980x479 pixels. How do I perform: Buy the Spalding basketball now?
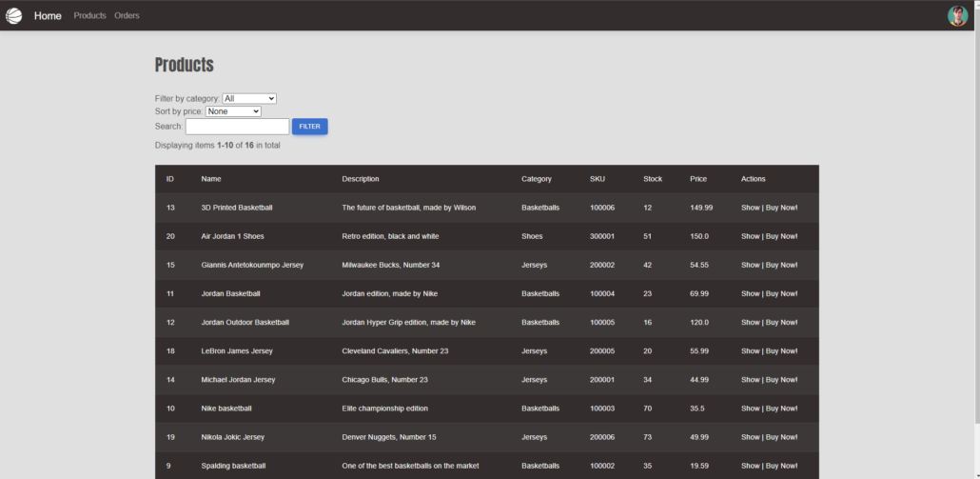click(x=781, y=467)
